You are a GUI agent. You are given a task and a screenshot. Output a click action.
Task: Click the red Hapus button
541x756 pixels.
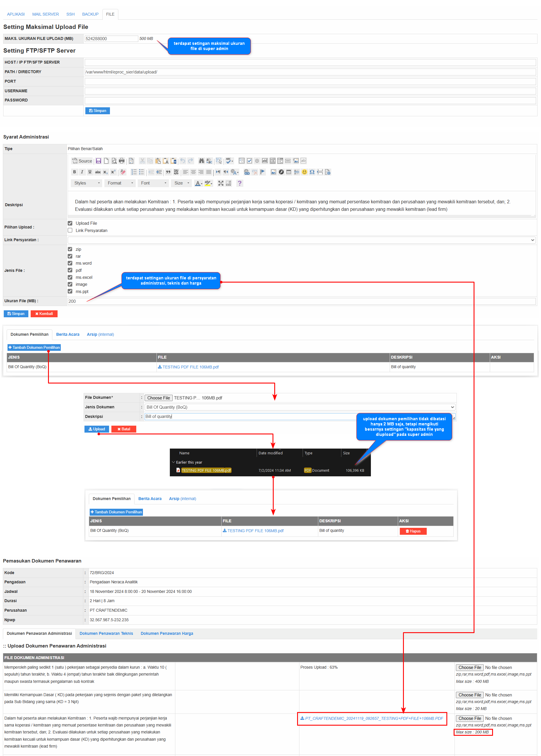[413, 531]
